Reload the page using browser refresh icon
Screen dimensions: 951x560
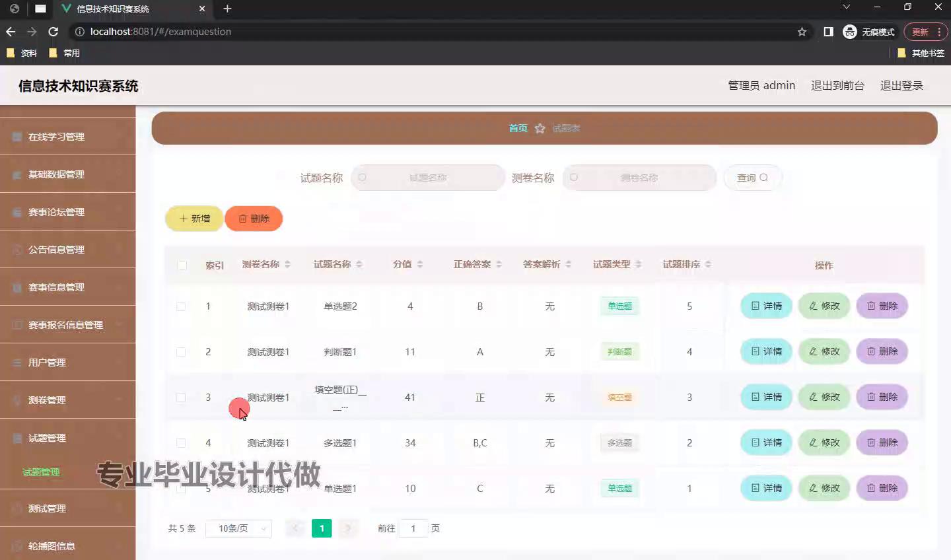(53, 32)
